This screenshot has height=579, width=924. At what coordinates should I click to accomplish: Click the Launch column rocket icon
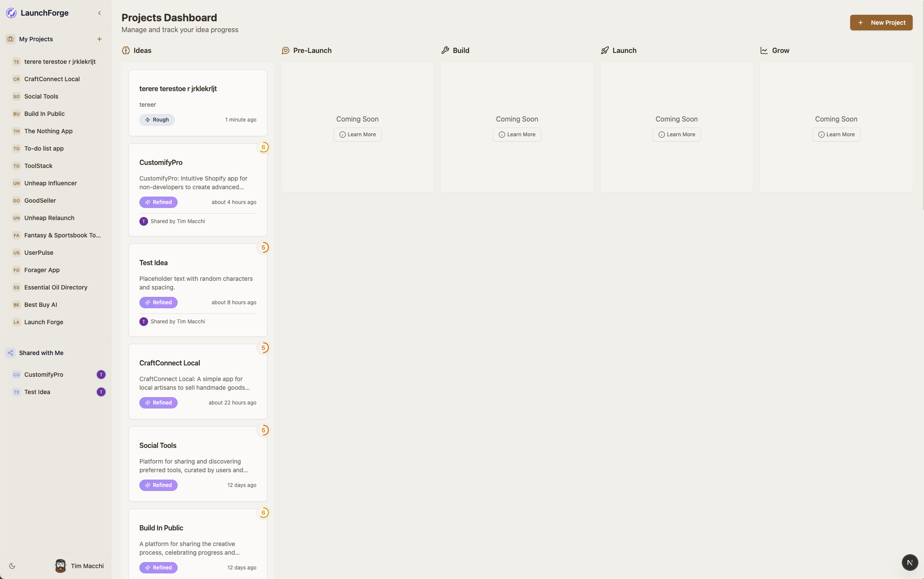(605, 50)
